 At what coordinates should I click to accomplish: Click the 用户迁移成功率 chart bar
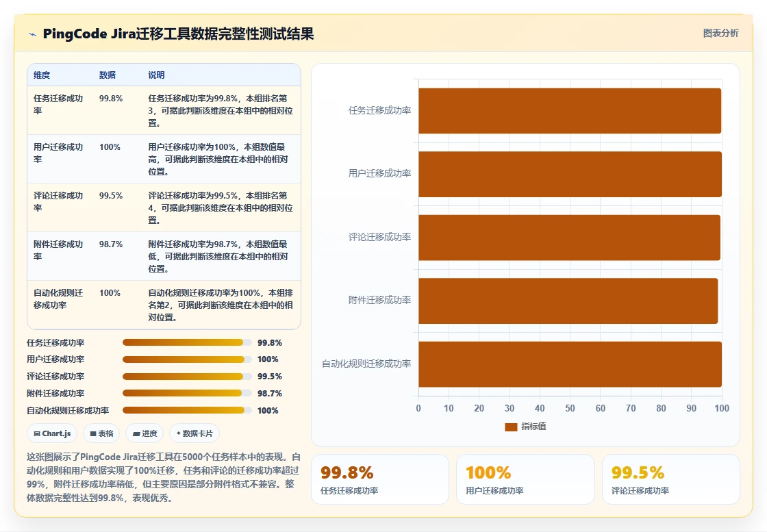click(x=570, y=174)
